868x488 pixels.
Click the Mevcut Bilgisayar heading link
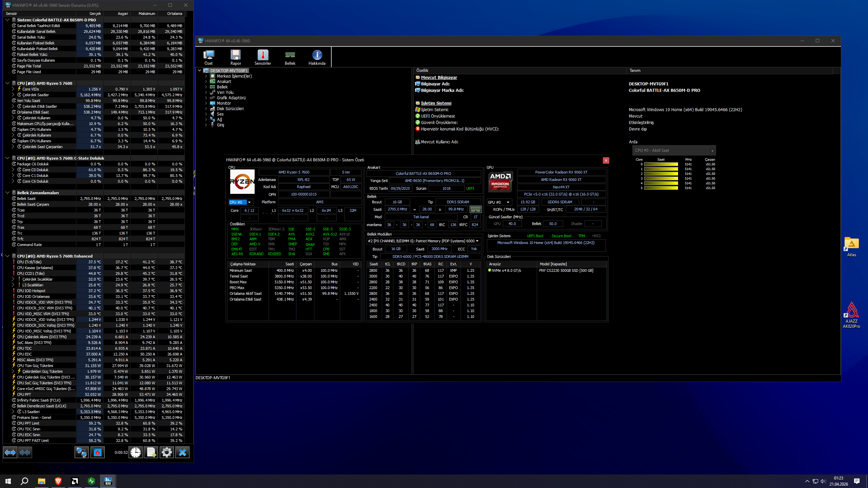click(439, 78)
